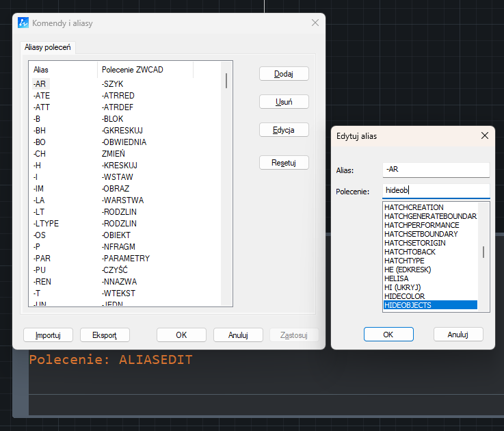The width and height of the screenshot is (504, 431).
Task: Click the ALIASEDIT command line text
Action: click(x=155, y=360)
